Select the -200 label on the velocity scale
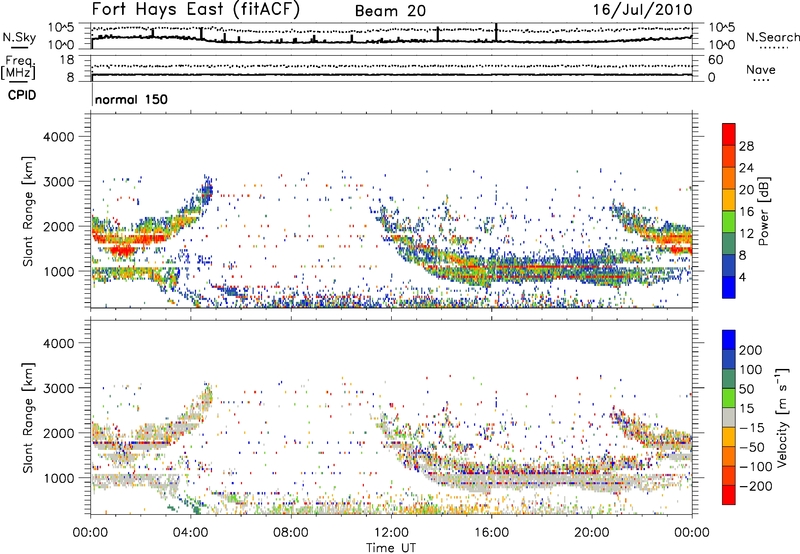This screenshot has height=554, width=800. tap(756, 486)
